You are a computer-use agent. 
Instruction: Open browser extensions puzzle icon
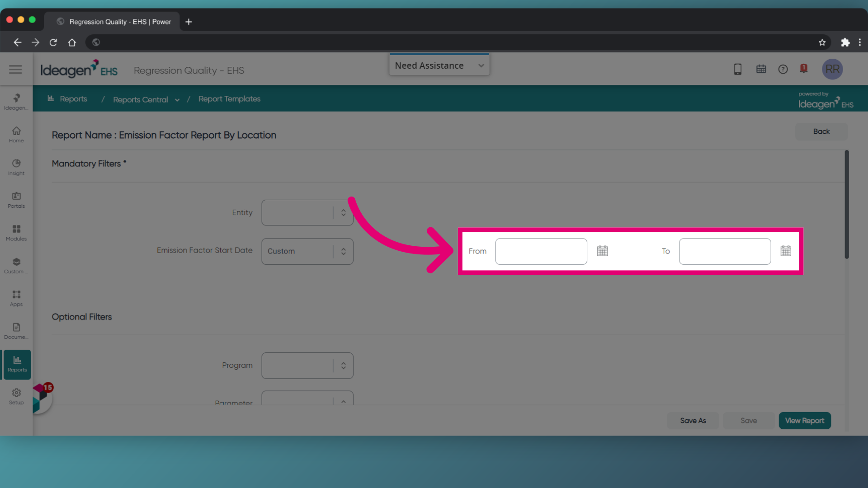pos(845,42)
